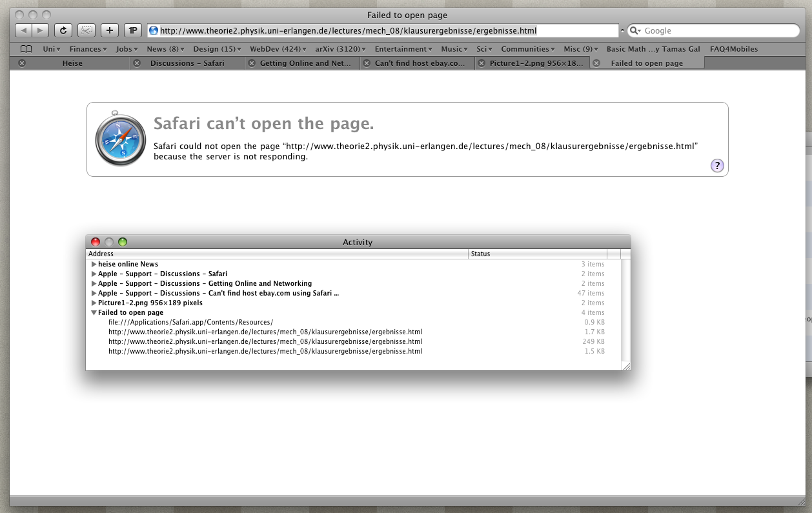Add a bookmark with the plus button
The height and width of the screenshot is (513, 812).
coord(110,30)
